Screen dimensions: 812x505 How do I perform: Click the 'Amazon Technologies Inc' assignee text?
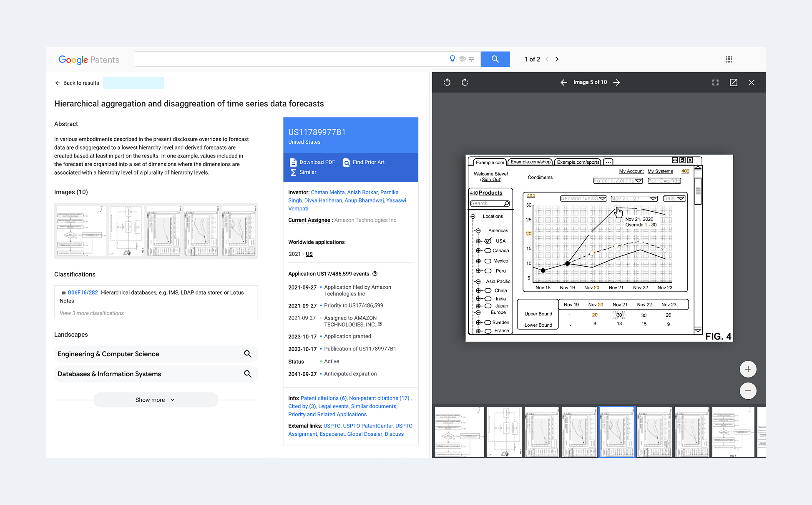click(x=365, y=220)
